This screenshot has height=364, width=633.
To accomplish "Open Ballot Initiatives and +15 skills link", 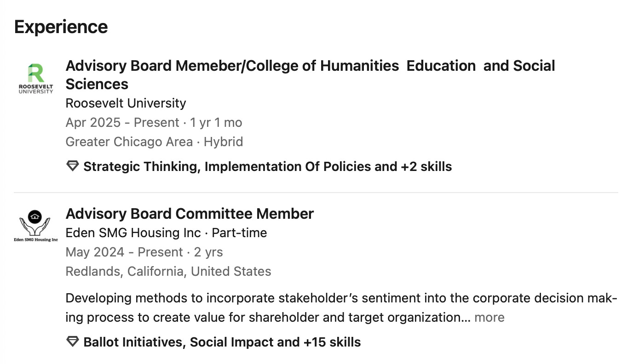I will (222, 342).
